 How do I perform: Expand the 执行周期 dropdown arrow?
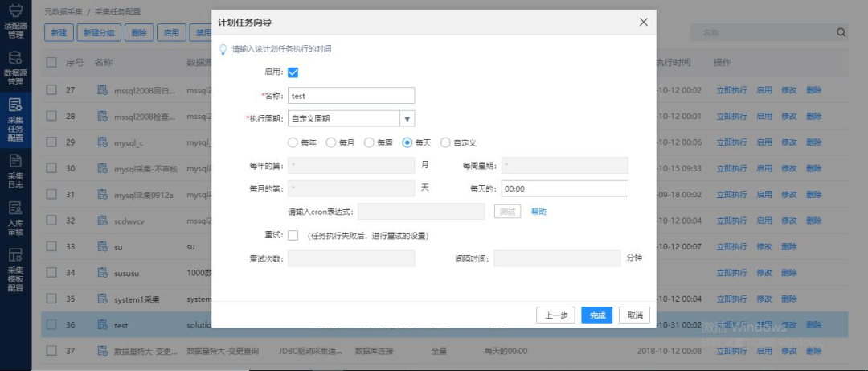[x=407, y=119]
